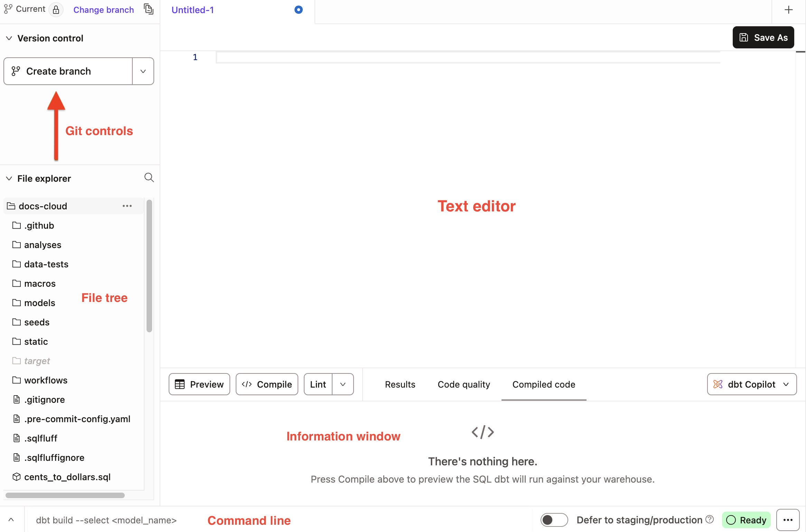Switch to the Results tab
Viewport: 806px width, 532px height.
tap(400, 384)
